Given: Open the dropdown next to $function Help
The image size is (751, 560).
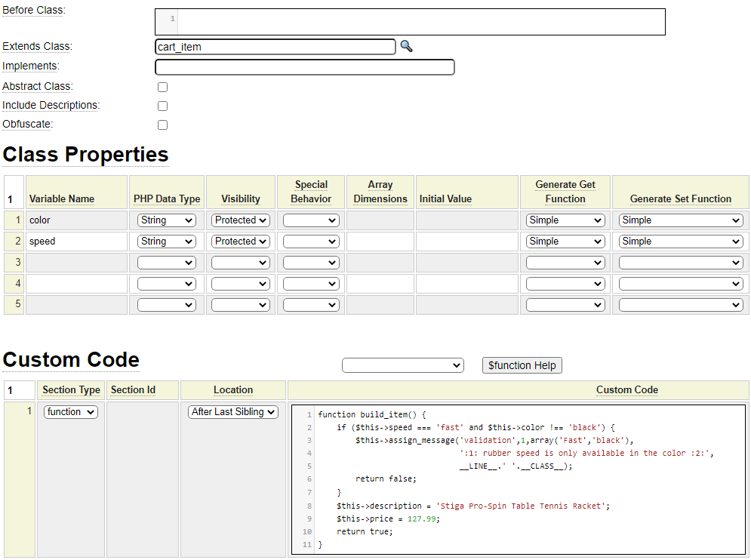Looking at the screenshot, I should [402, 365].
